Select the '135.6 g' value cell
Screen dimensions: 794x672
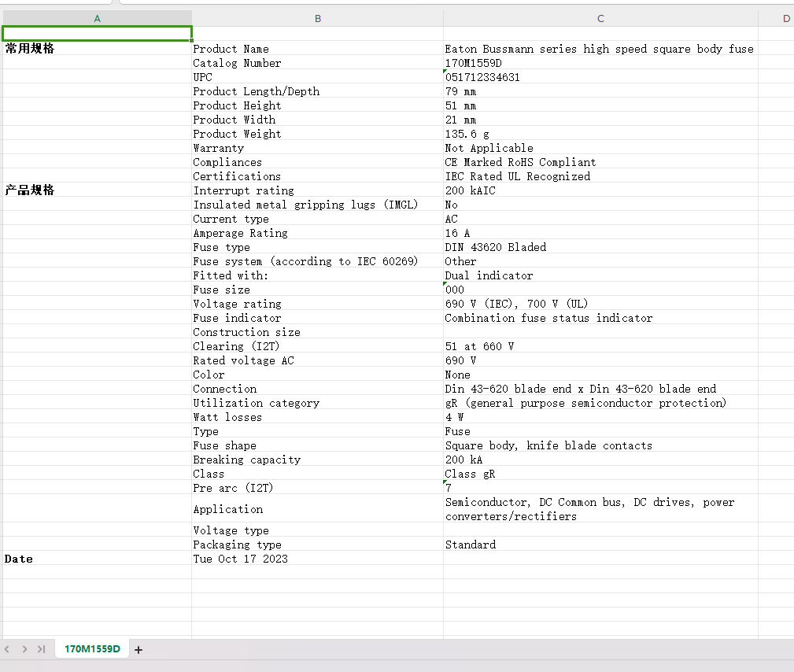click(600, 134)
